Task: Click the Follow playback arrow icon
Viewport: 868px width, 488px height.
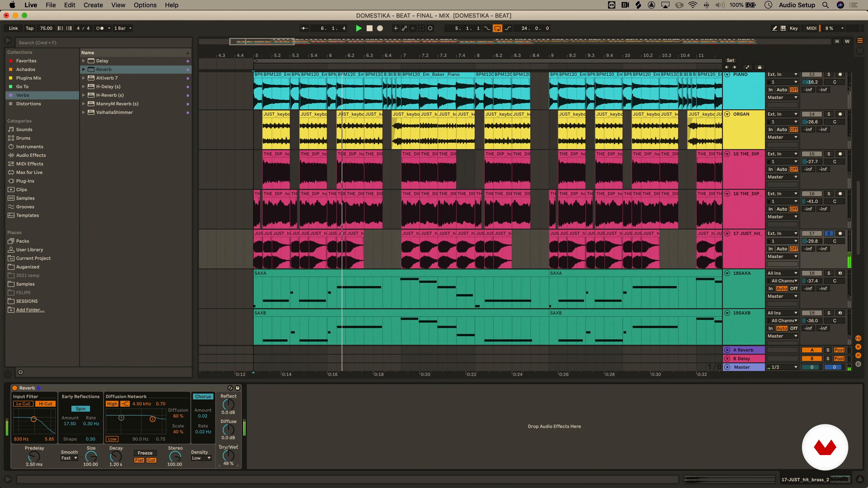Action: pyautogui.click(x=304, y=28)
